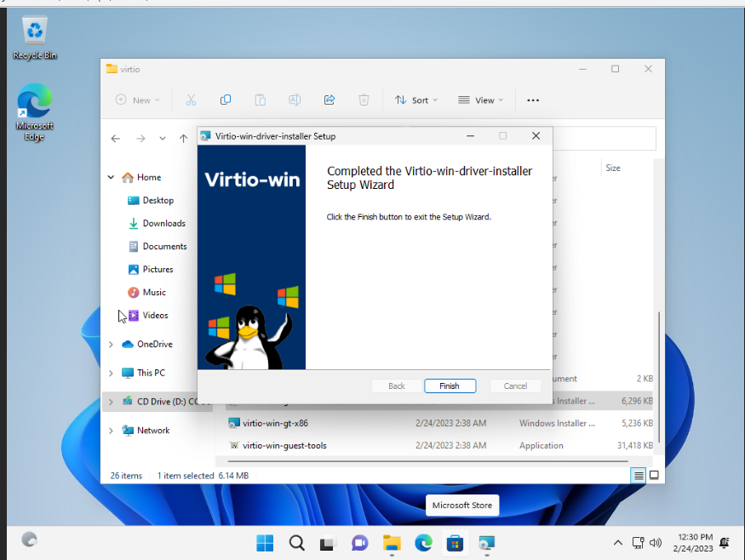Open the Windows Start menu
This screenshot has height=560, width=745.
265,543
